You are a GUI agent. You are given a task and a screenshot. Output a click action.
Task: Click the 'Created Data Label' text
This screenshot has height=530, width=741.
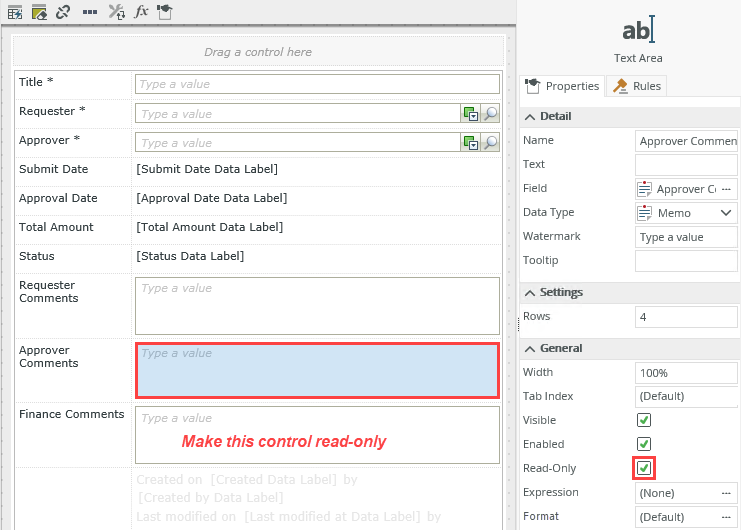274,479
